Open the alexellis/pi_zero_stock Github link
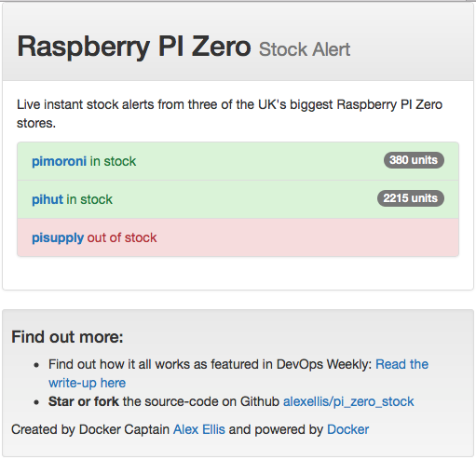 [x=348, y=401]
